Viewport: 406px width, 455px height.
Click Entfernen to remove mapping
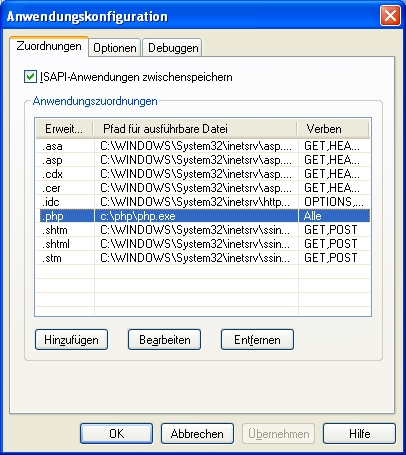[257, 340]
